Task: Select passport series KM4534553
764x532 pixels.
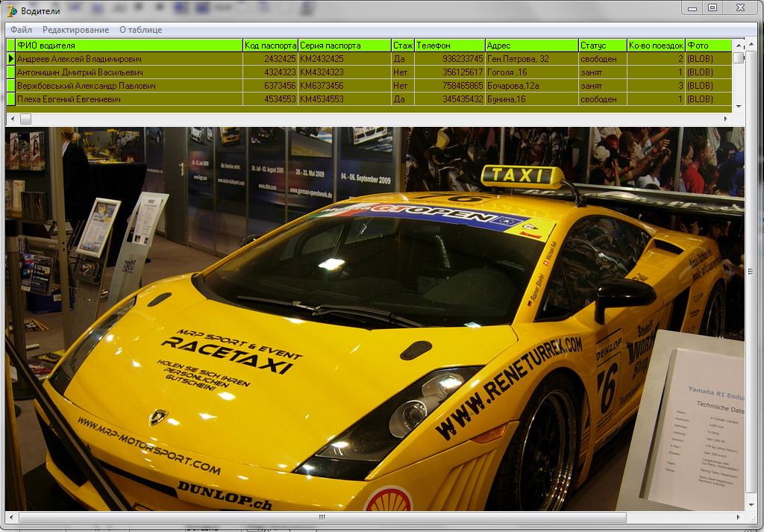Action: (x=345, y=99)
